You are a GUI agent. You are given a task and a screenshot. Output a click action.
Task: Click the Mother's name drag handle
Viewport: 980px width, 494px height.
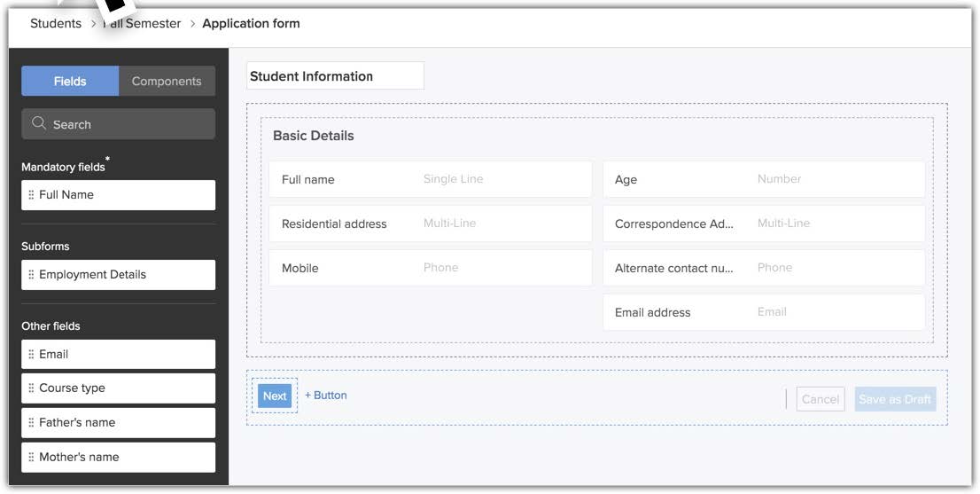pos(31,458)
